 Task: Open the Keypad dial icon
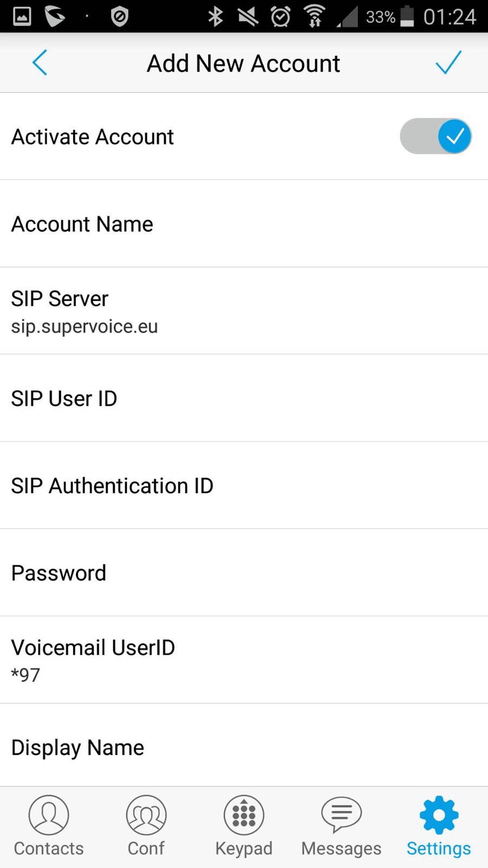[x=244, y=815]
